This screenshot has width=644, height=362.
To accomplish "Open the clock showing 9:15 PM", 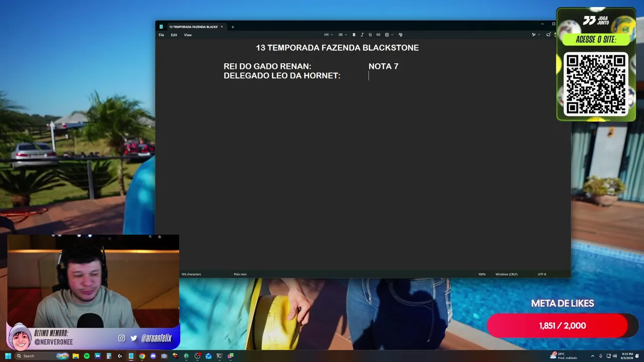I will (x=627, y=356).
